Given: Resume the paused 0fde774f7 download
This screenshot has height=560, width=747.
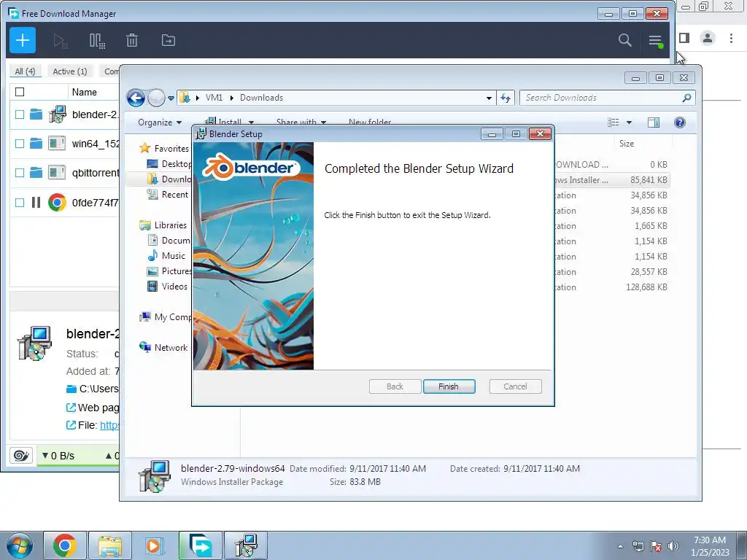Looking at the screenshot, I should tap(36, 203).
